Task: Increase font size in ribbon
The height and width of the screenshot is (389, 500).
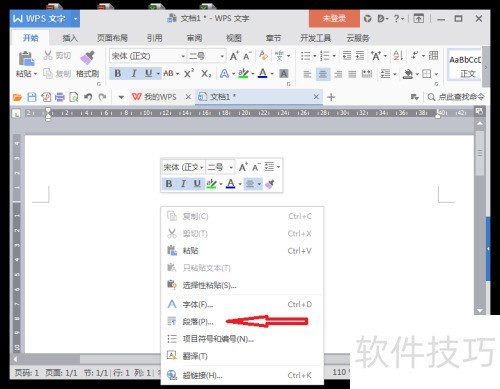Action: [x=234, y=56]
